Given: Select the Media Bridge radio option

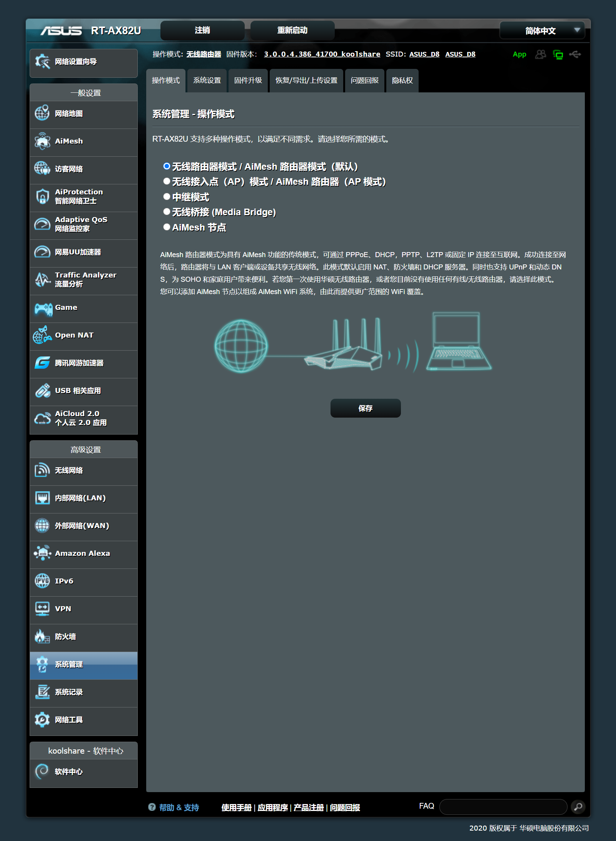Looking at the screenshot, I should (167, 212).
